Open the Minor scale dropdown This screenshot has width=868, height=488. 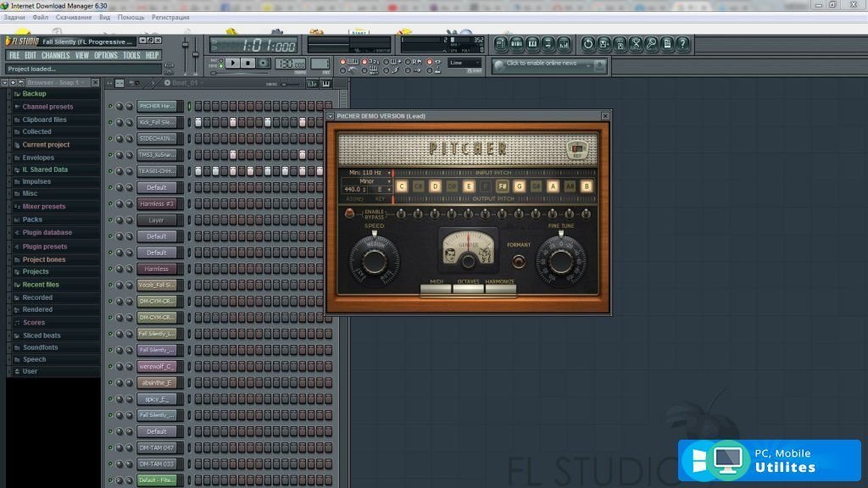[x=366, y=181]
